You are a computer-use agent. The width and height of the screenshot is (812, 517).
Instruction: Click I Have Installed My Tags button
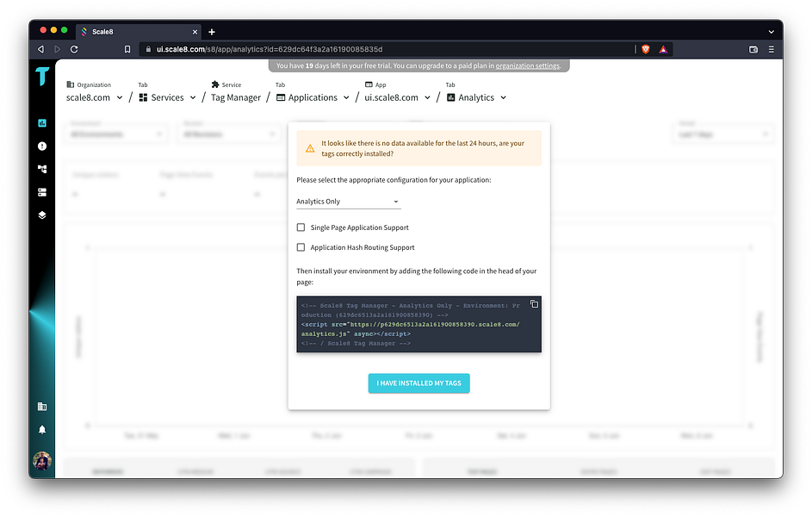click(x=419, y=383)
